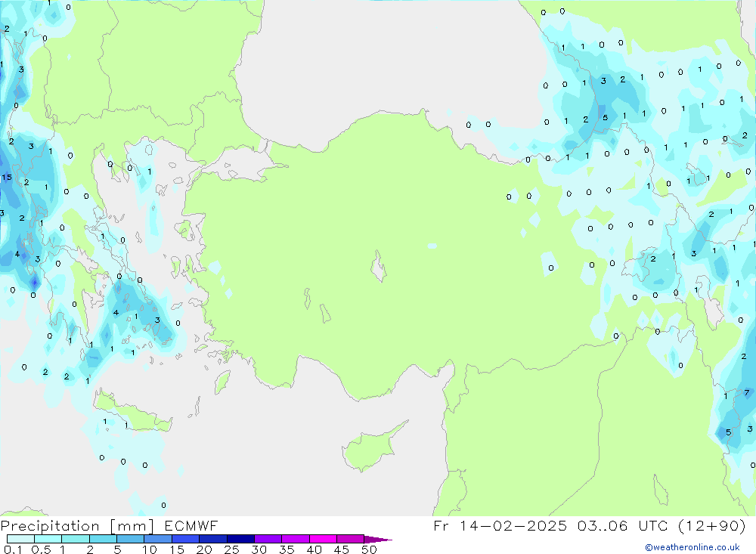Select the 0.5–1 mm legend color swatch
The image size is (756, 554).
pos(48,539)
